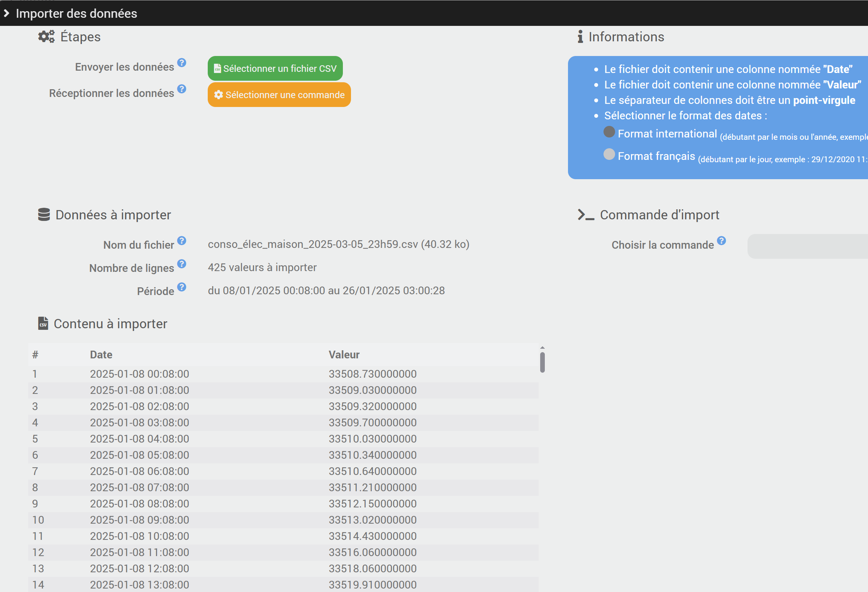
Task: Collapse the Importer des données chevron
Action: coord(7,13)
